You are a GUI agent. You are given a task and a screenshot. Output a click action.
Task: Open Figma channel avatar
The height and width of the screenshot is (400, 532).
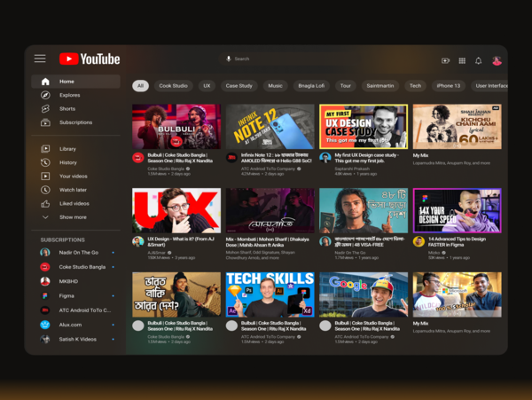(45, 296)
